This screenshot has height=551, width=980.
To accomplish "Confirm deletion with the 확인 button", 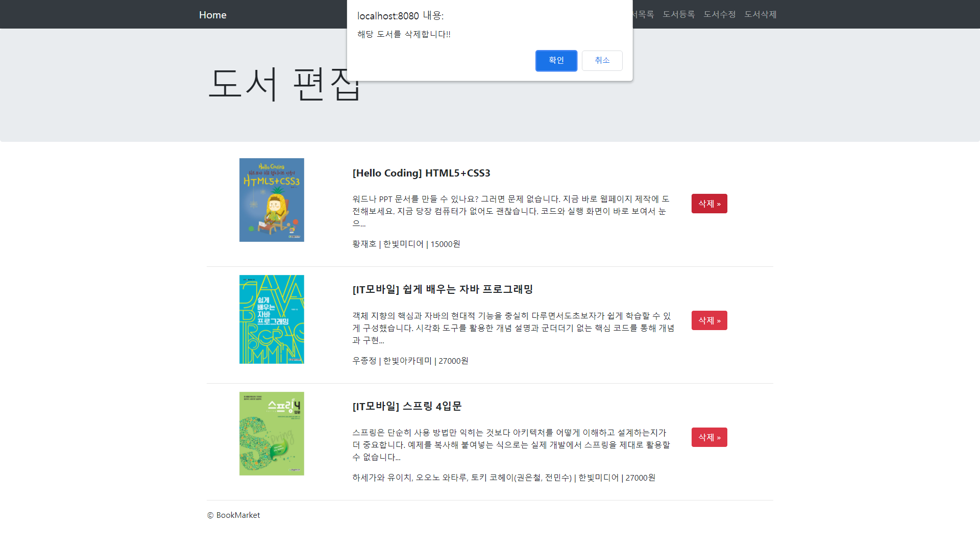I will coord(556,61).
